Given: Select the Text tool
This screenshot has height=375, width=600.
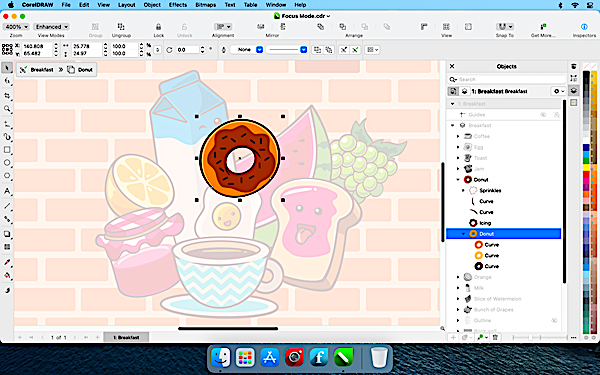Looking at the screenshot, I should point(7,191).
